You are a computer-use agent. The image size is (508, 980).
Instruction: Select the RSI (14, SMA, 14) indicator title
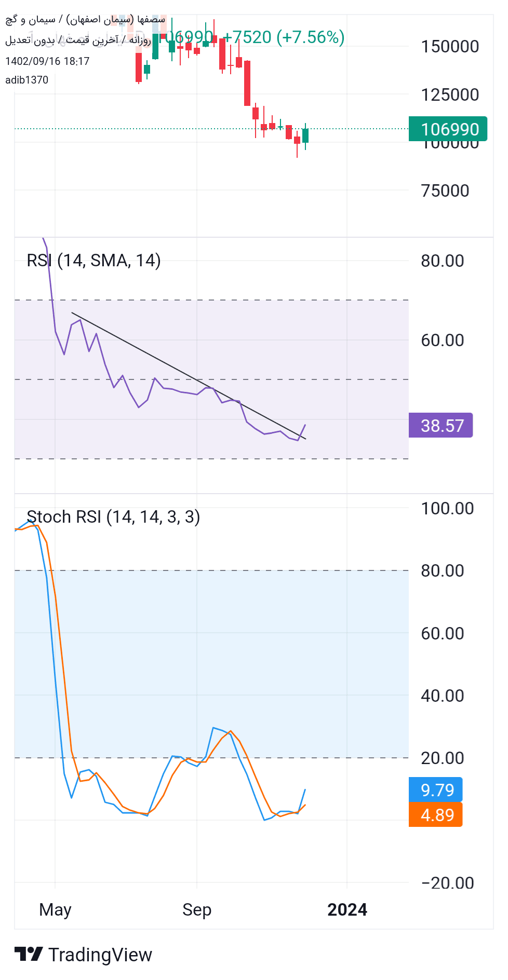click(x=93, y=260)
